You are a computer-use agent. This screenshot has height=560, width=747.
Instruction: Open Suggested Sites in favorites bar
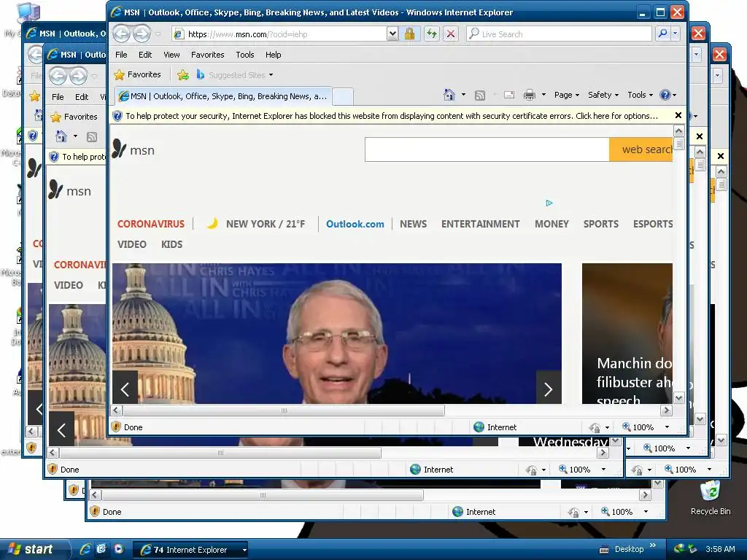click(x=235, y=75)
